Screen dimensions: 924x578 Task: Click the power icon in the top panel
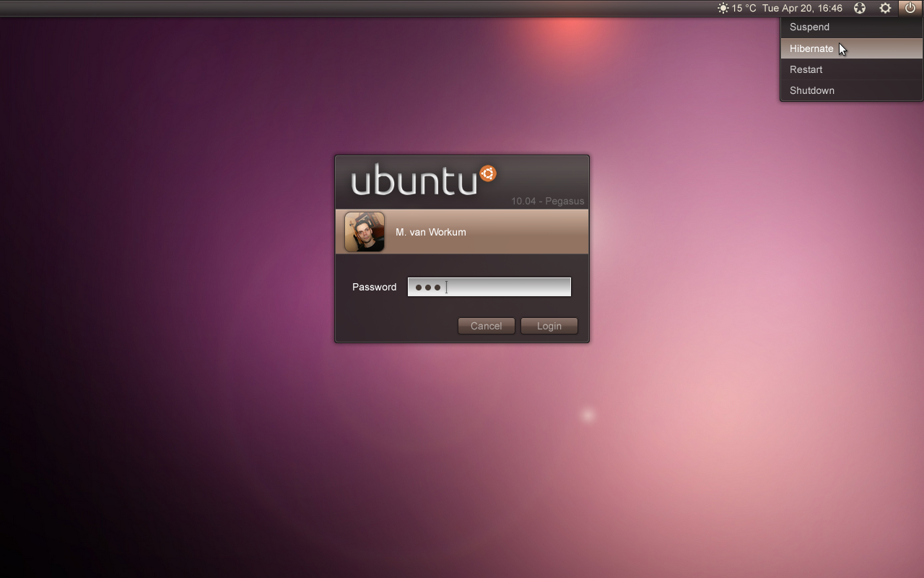(910, 8)
